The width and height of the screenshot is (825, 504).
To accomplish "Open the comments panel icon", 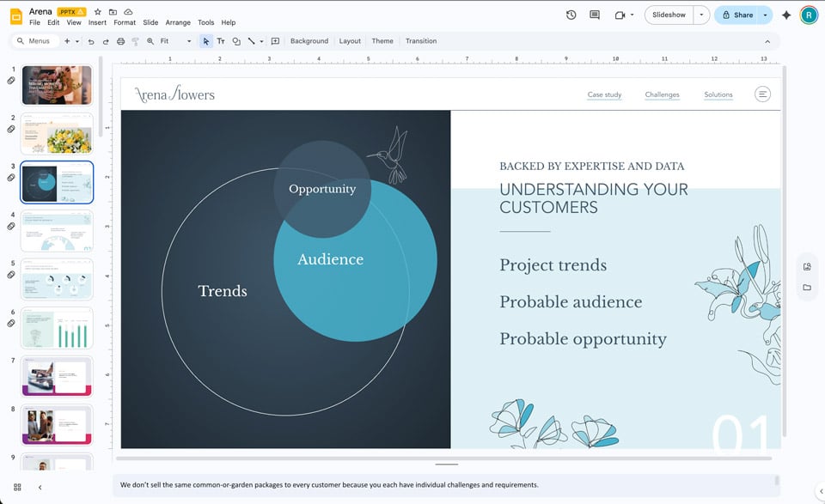I will (595, 15).
